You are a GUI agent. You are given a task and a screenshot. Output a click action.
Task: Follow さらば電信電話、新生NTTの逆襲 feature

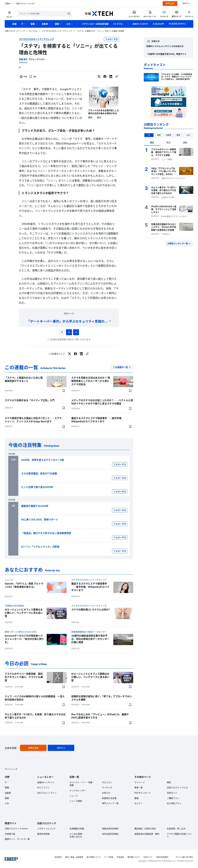(x=120, y=478)
